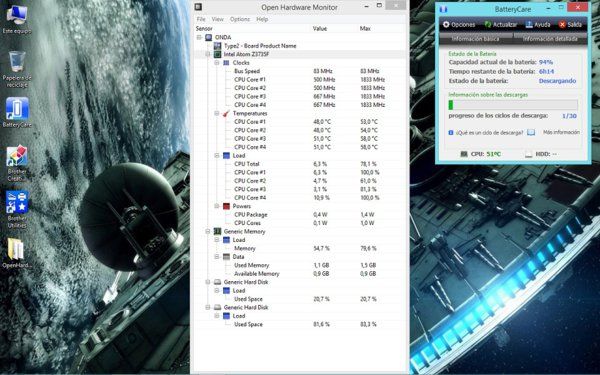Open the Options menu
Screen dimensions: 600x375
(x=240, y=19)
